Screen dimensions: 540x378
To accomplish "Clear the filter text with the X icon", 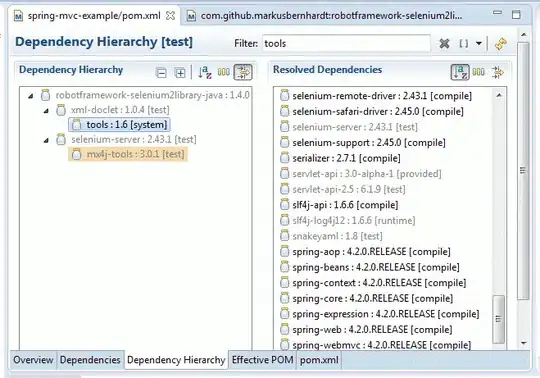I will (x=445, y=44).
